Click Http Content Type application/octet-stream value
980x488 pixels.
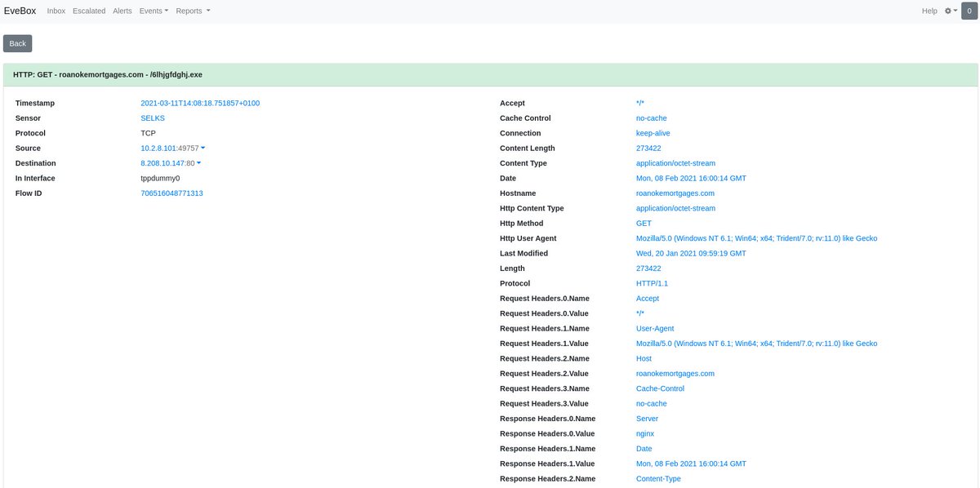675,208
